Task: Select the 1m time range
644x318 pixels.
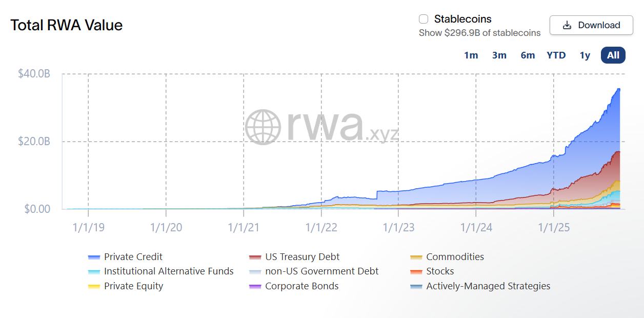Action: pyautogui.click(x=471, y=55)
